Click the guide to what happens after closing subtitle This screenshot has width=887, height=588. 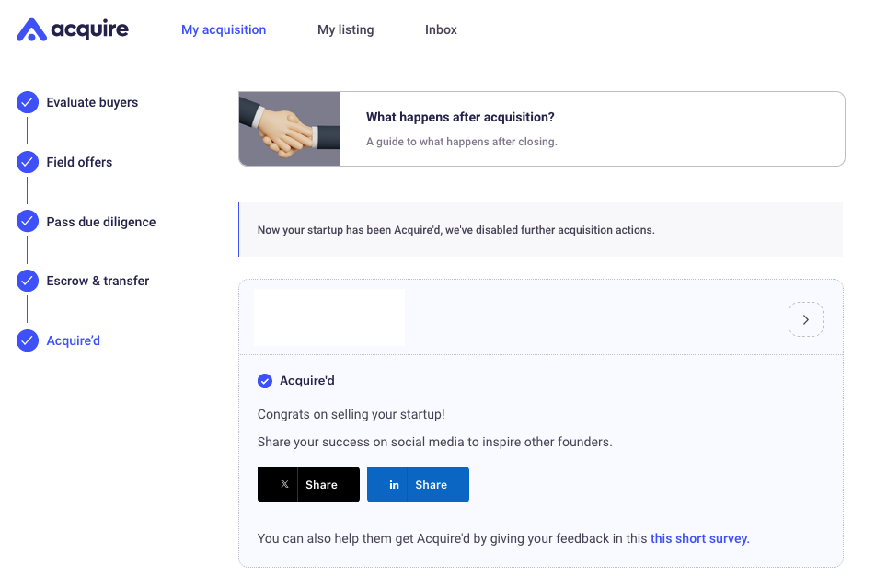(462, 142)
